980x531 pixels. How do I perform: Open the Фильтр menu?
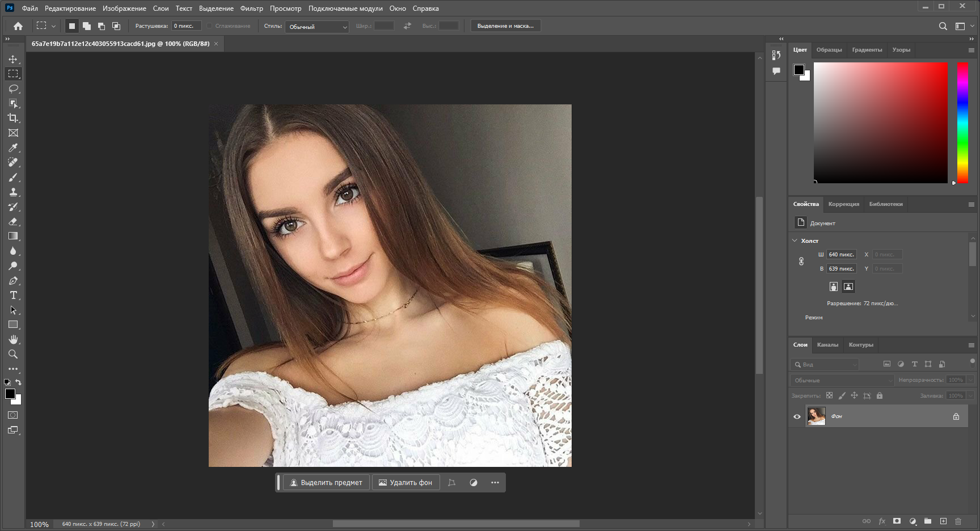[252, 9]
